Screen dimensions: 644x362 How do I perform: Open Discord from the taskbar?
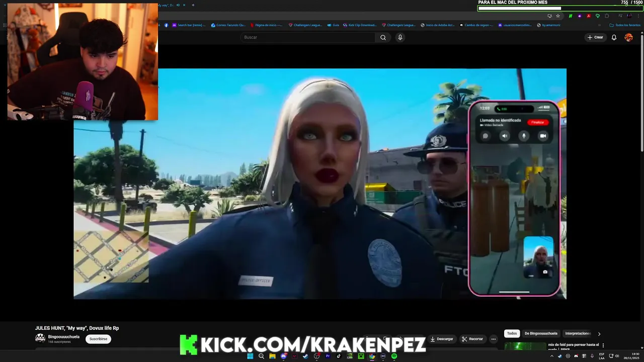click(x=283, y=356)
